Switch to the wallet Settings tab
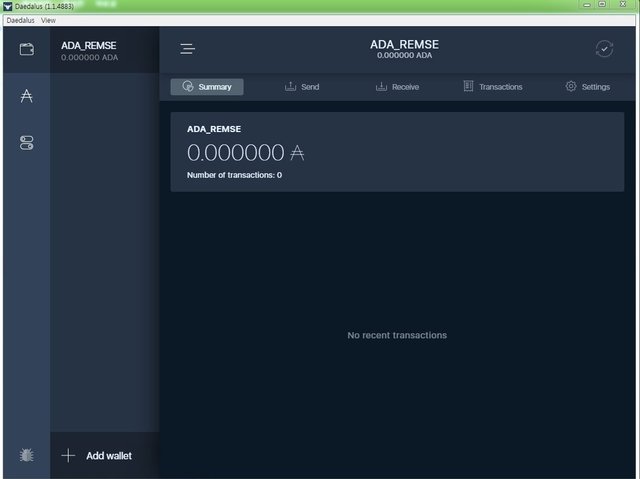The image size is (640, 479). tap(588, 86)
